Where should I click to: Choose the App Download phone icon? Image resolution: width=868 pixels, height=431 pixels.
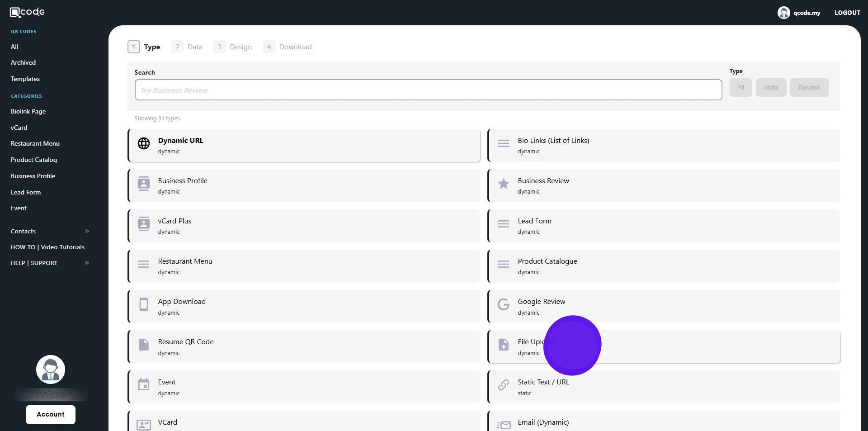(x=144, y=305)
